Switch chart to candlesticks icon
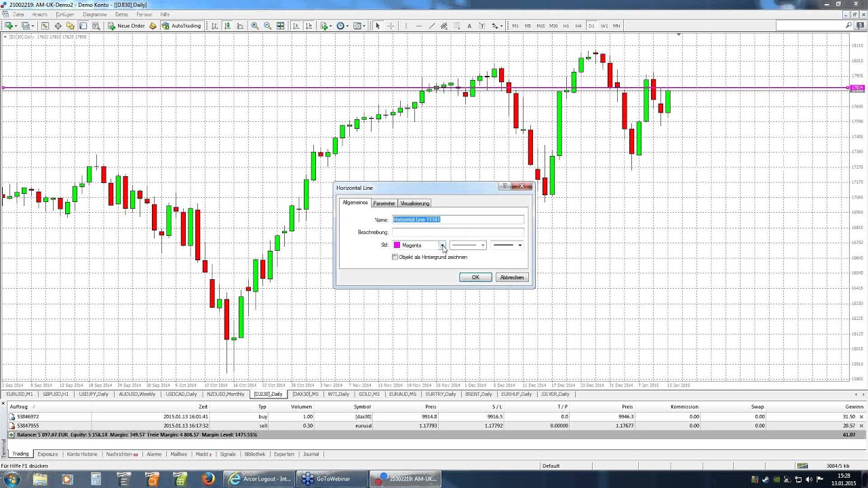Image resolution: width=868 pixels, height=488 pixels. 227,26
